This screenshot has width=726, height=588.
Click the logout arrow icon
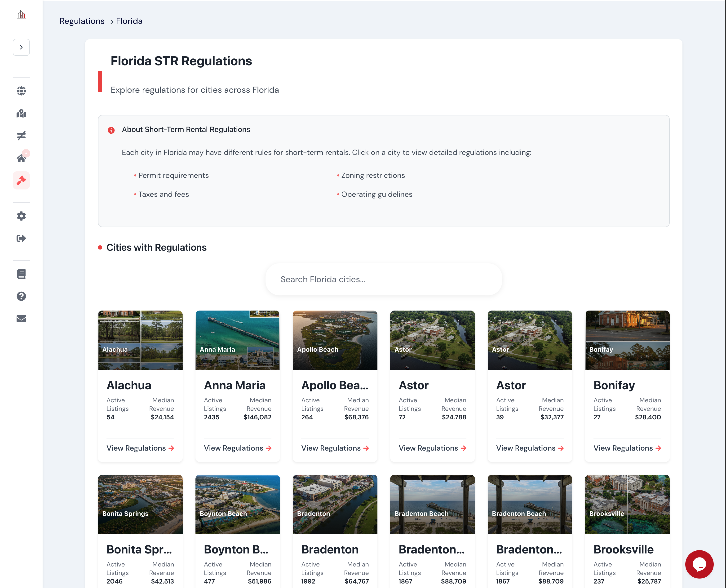coord(21,238)
